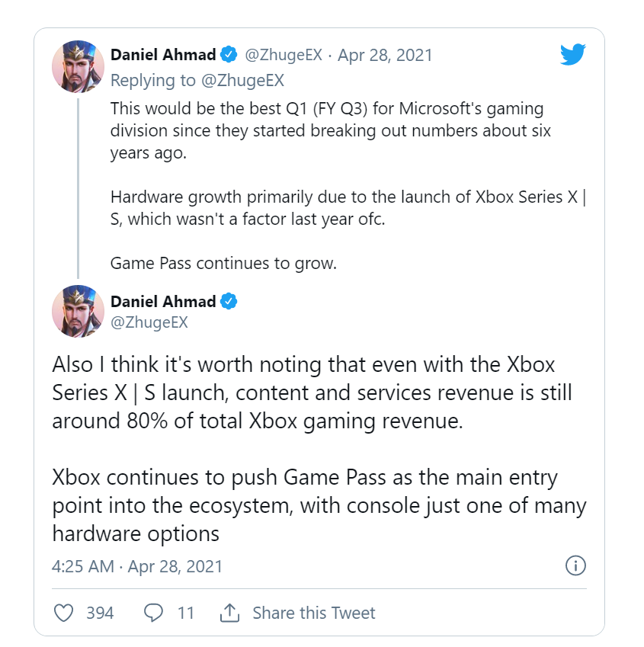Open the @ZhugeEX handle under the lower name
The height and width of the screenshot is (647, 644).
[149, 322]
